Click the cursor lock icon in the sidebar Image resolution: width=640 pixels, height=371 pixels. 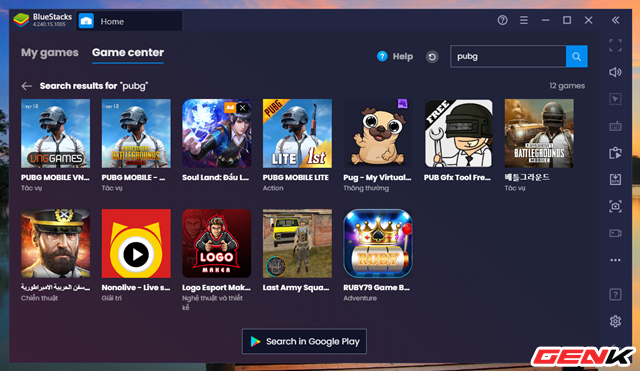(615, 99)
